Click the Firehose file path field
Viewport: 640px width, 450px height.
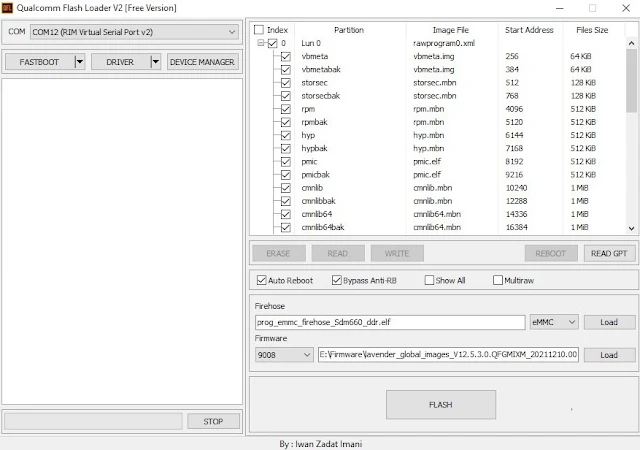pos(390,322)
